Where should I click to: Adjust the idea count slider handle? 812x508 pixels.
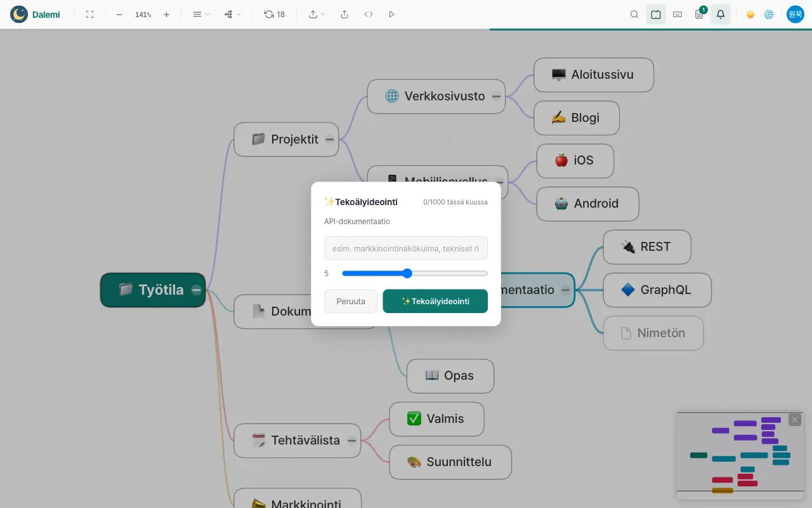pyautogui.click(x=407, y=273)
